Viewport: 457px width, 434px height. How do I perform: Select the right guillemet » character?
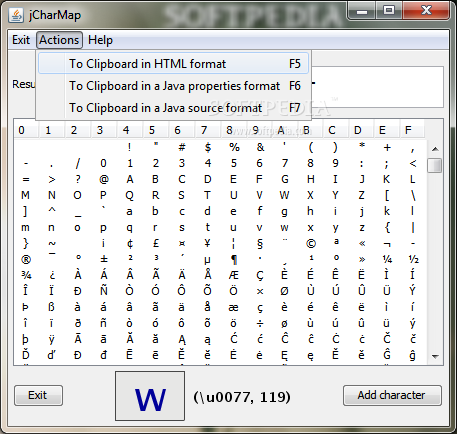362,259
